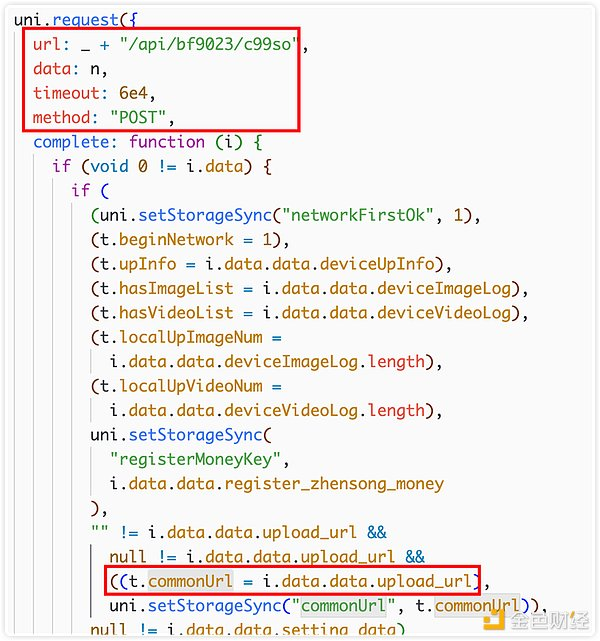Click the deviceVideoLog.length expression
The width and height of the screenshot is (600, 641).
tap(325, 411)
